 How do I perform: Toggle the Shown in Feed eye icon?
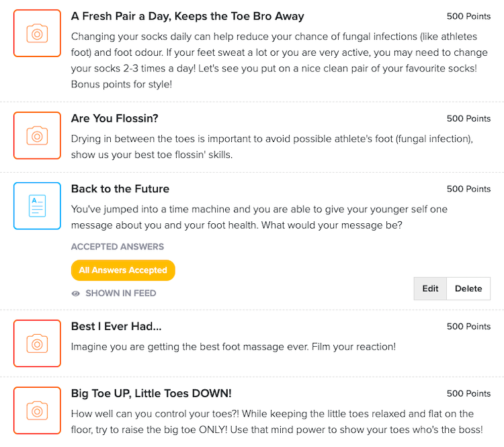(x=76, y=294)
